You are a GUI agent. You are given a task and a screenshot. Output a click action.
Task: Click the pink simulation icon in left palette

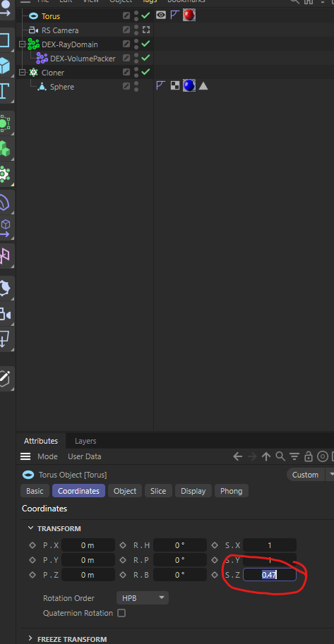4,256
